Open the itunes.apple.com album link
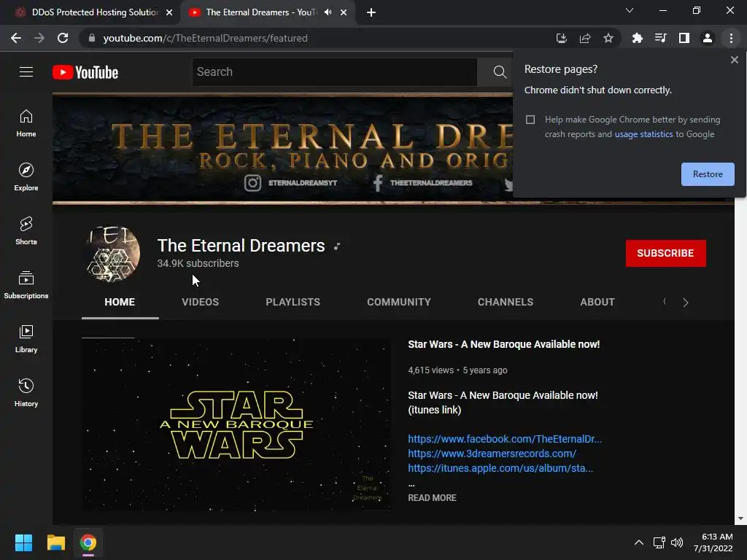The width and height of the screenshot is (747, 560). 500,468
